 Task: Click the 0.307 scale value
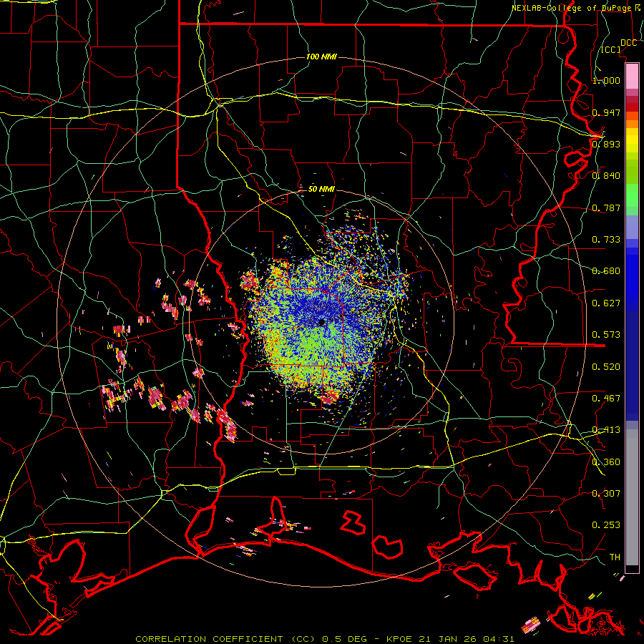tap(606, 494)
